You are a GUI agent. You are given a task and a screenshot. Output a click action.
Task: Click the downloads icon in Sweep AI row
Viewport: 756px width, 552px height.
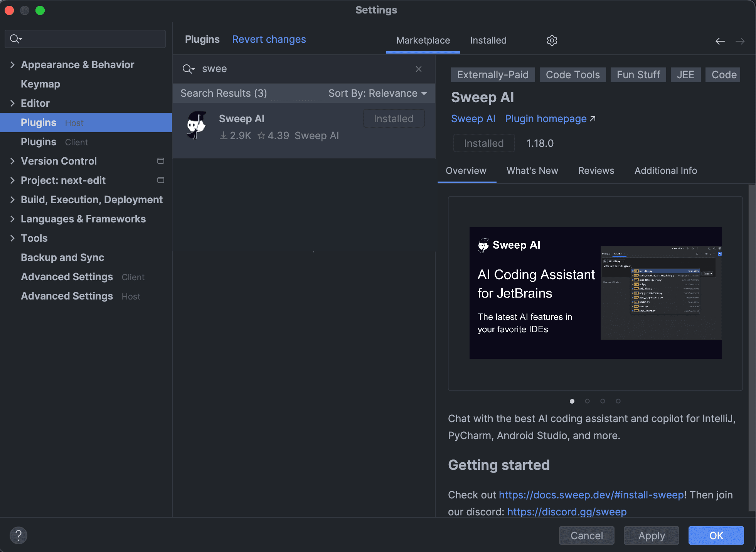pos(223,136)
